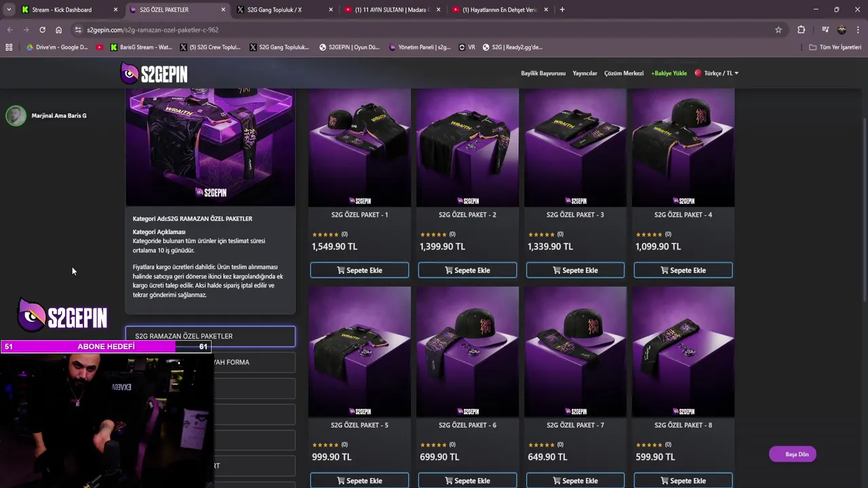
Task: Open the Yönetim Paneli bookmark
Action: click(420, 47)
